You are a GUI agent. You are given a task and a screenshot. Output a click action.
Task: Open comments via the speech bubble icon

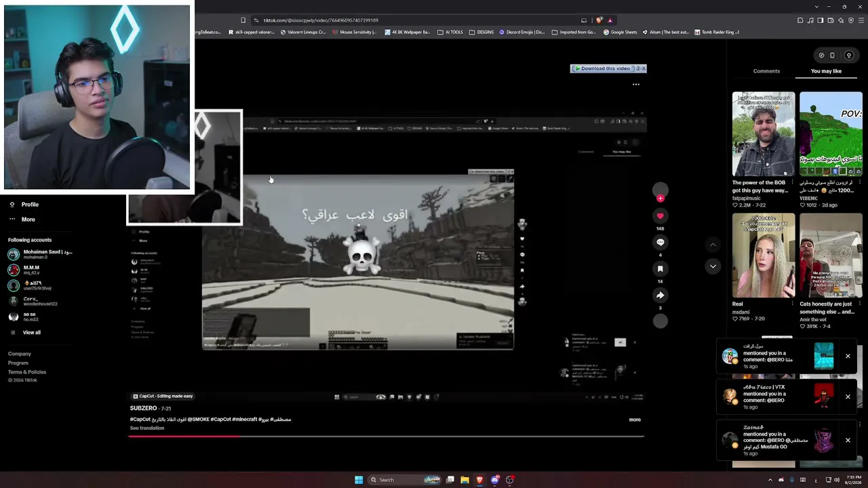[x=660, y=242]
